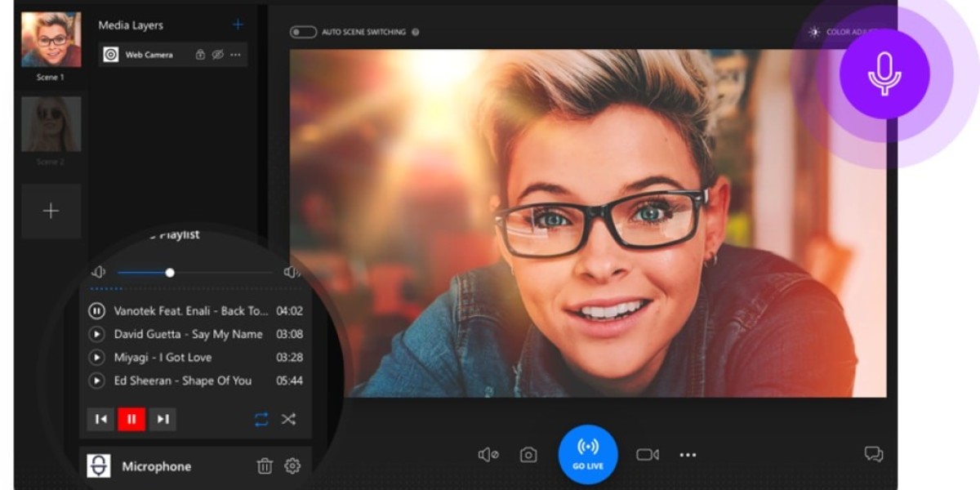Shuffle the playlist tracks
980x490 pixels.
point(288,419)
